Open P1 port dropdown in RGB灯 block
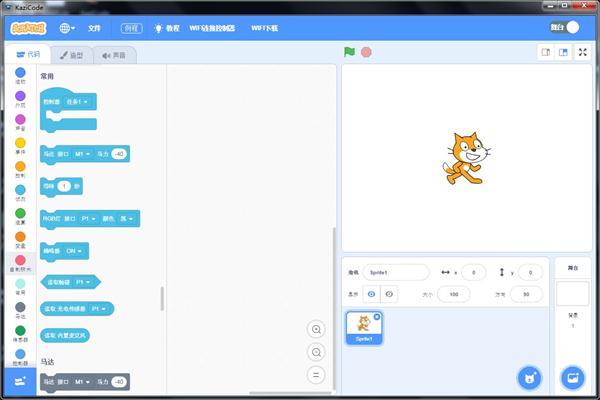 (x=88, y=219)
